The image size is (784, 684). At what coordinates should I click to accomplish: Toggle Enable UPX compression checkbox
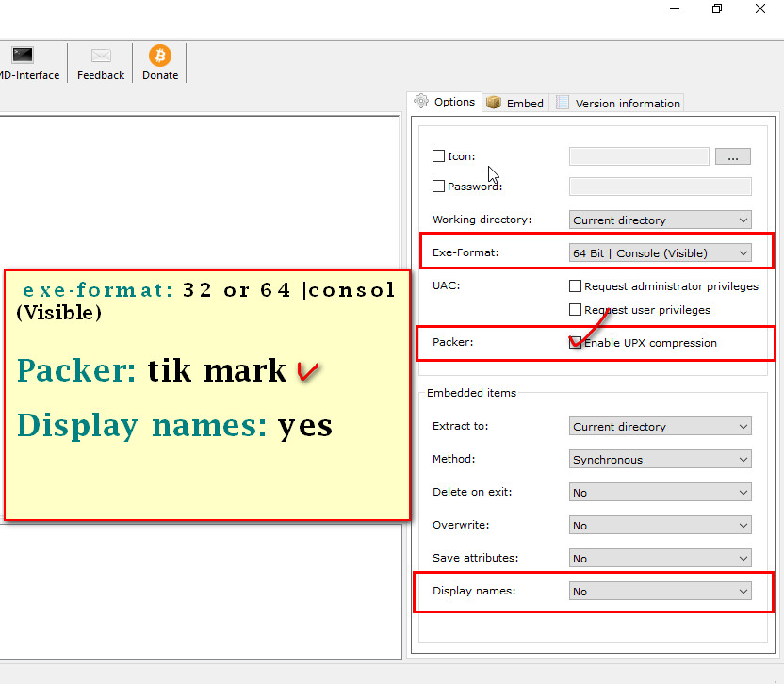pos(576,343)
